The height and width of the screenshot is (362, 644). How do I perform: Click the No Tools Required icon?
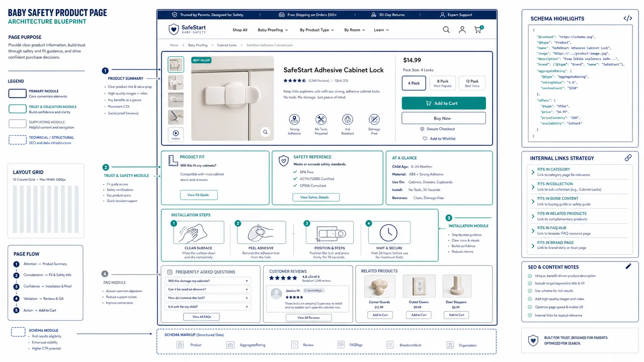tap(321, 119)
